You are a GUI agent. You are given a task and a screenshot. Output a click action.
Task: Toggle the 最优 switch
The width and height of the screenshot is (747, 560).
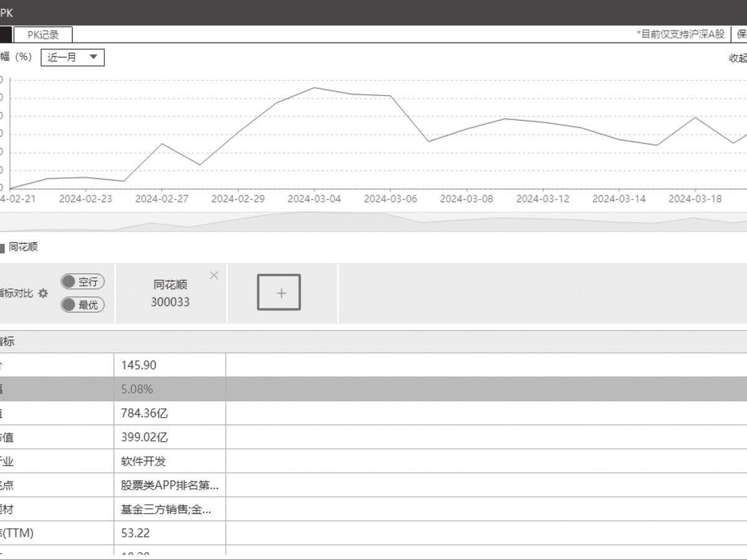coord(82,305)
